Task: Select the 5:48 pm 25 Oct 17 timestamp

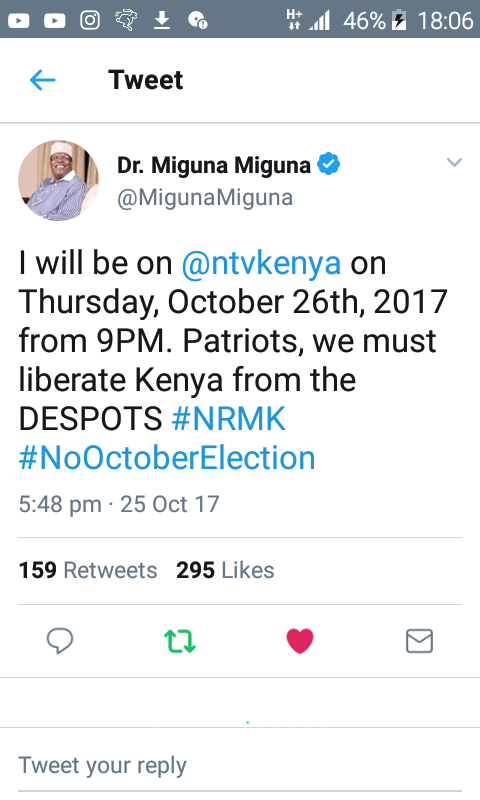Action: pyautogui.click(x=119, y=504)
